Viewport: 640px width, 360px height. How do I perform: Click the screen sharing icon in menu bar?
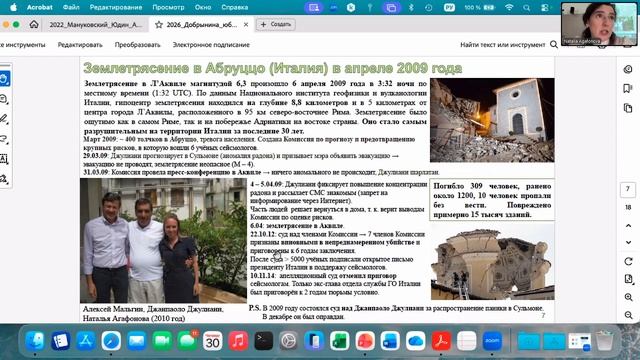click(313, 7)
